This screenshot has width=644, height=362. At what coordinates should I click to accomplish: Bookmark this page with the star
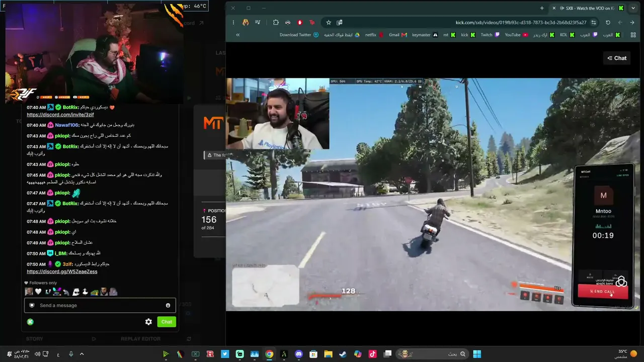pos(329,22)
